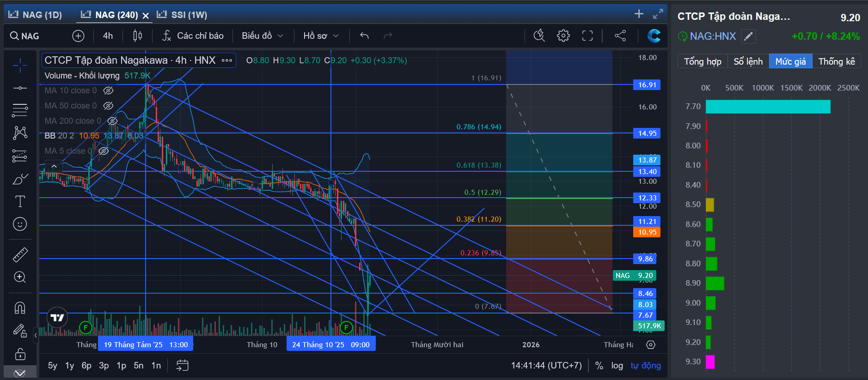Select the crosshair cursor tool
This screenshot has height=380, width=868.
(20, 66)
